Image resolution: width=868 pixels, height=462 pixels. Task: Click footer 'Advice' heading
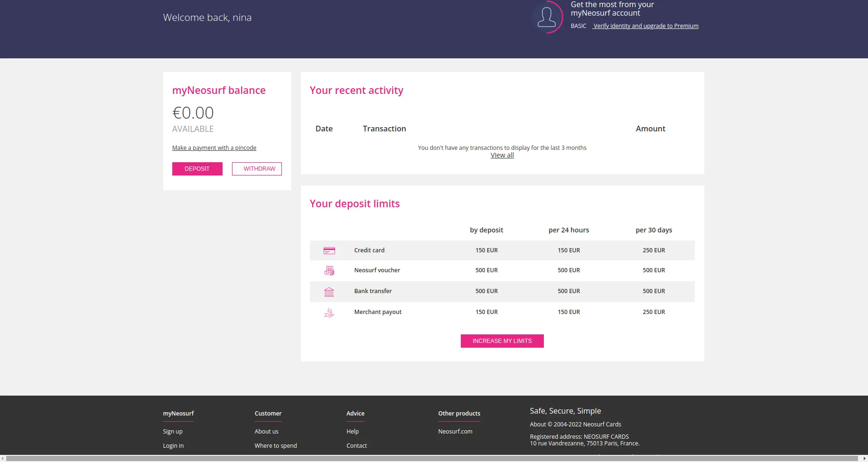pyautogui.click(x=355, y=414)
